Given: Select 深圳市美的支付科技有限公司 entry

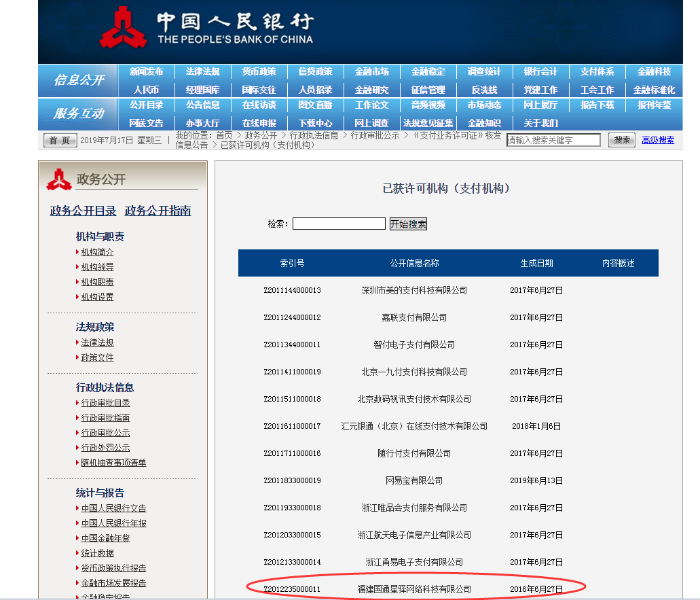Looking at the screenshot, I should (414, 290).
